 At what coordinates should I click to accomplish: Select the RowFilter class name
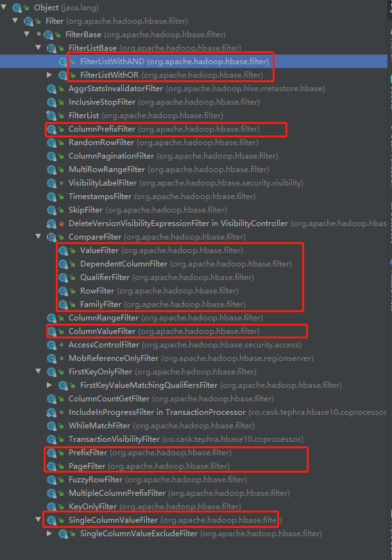click(97, 291)
